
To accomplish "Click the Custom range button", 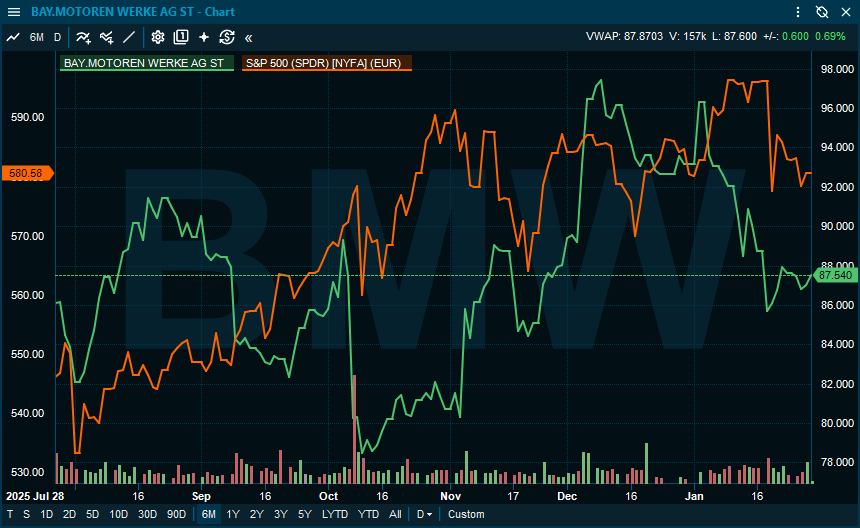I will pyautogui.click(x=466, y=514).
